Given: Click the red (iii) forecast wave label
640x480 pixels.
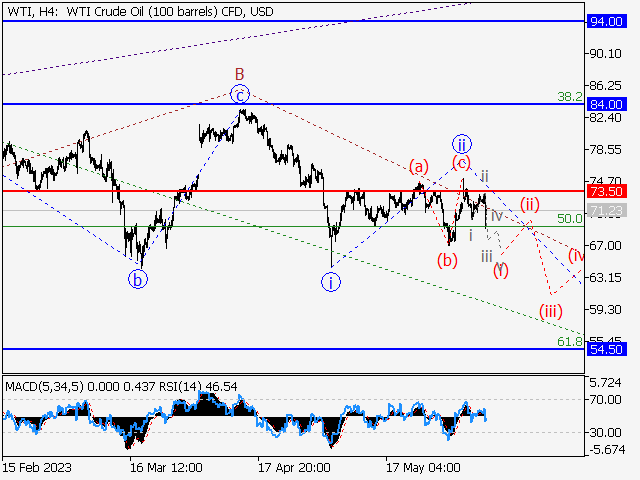Looking at the screenshot, I should 551,311.
